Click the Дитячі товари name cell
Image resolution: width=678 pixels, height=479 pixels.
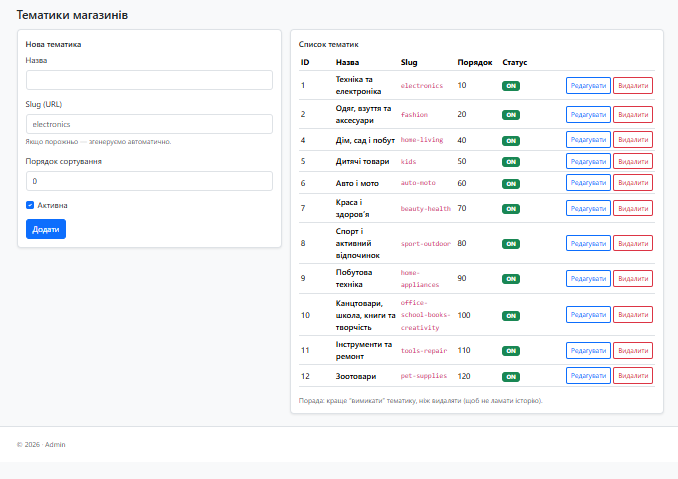click(362, 161)
